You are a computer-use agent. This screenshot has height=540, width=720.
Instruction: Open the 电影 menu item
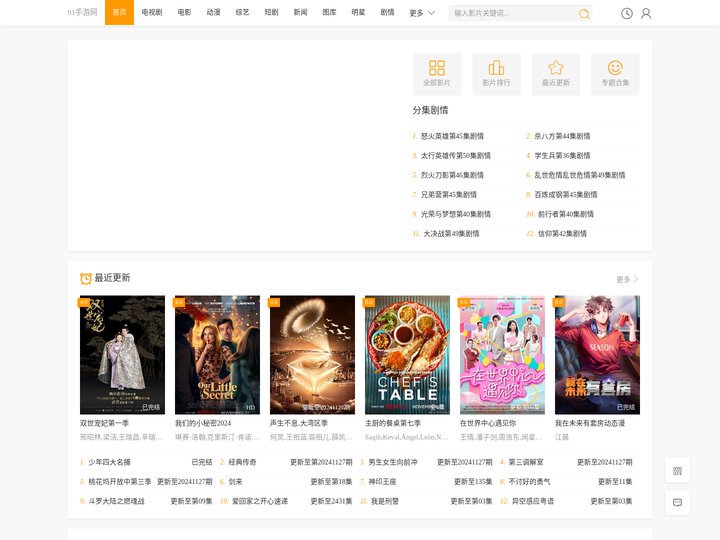point(184,12)
